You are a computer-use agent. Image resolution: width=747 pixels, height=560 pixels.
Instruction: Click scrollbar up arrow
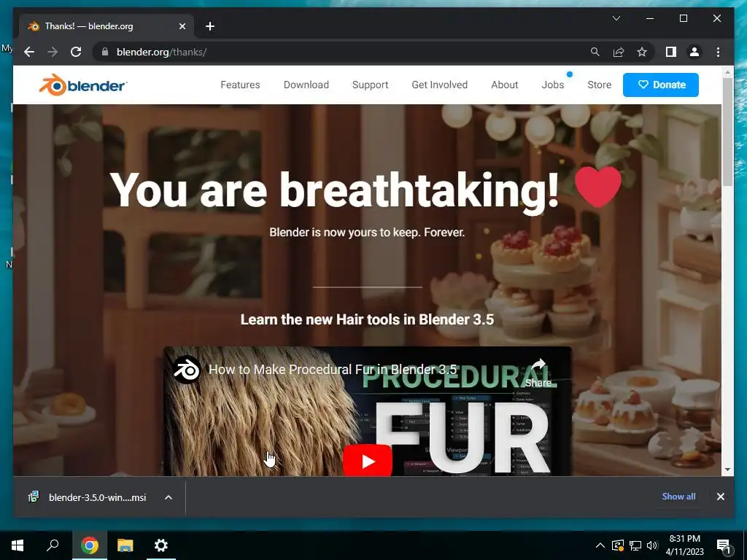[x=727, y=72]
